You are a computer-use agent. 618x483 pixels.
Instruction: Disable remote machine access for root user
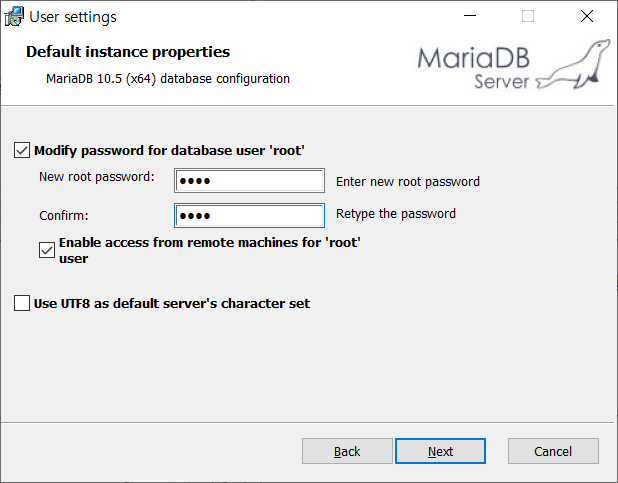coord(47,250)
